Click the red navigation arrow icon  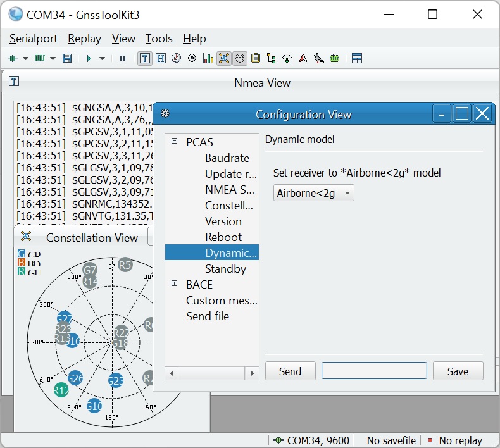[x=303, y=58]
